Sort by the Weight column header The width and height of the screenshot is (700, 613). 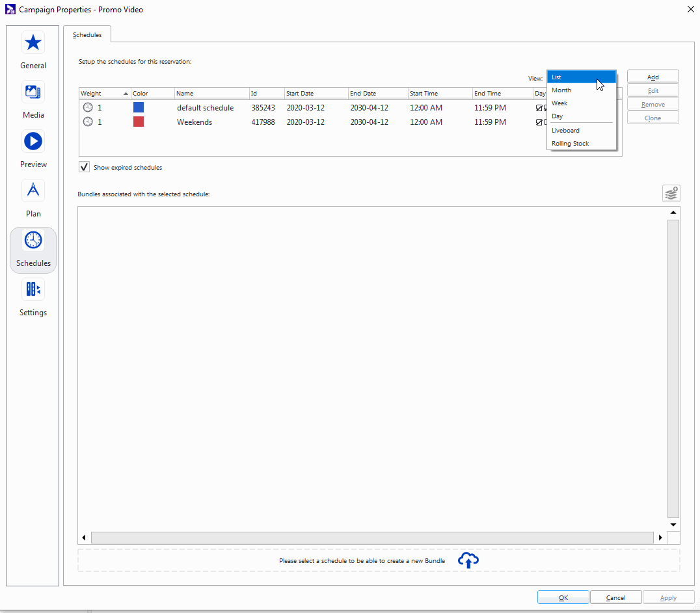(104, 94)
